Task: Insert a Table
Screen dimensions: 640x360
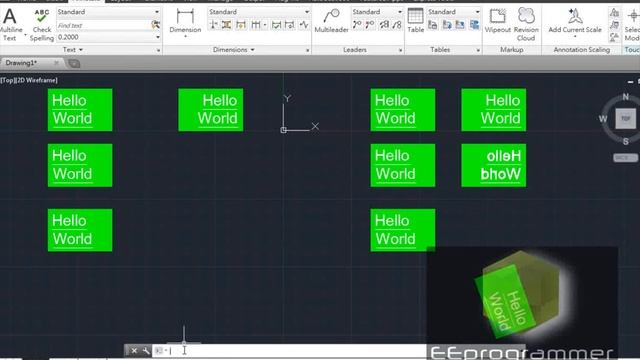Action: pyautogui.click(x=416, y=21)
